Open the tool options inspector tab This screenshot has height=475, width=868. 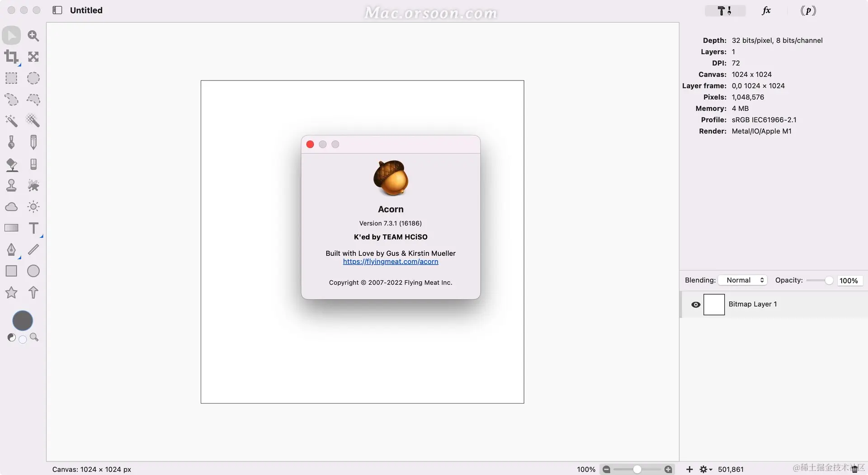tap(725, 10)
